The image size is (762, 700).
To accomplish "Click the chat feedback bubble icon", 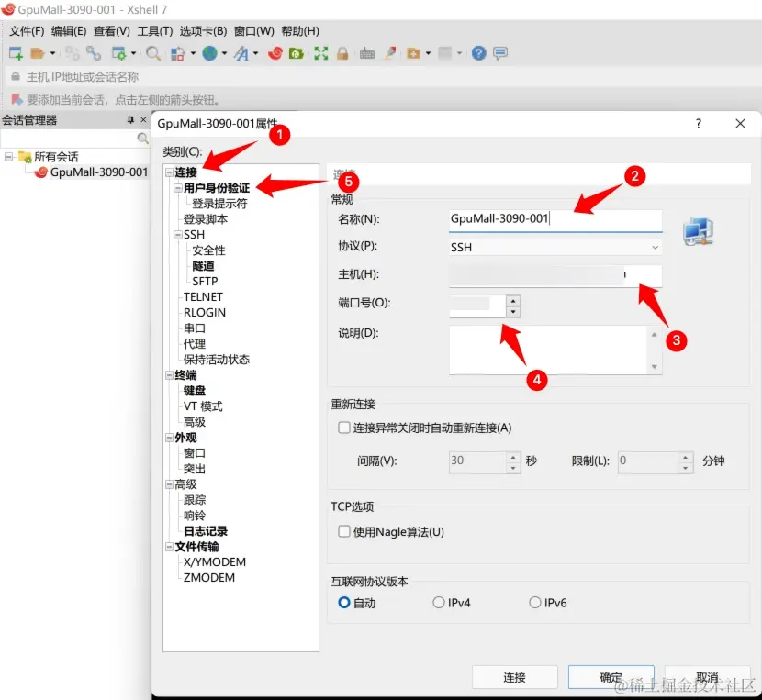I will pos(500,53).
